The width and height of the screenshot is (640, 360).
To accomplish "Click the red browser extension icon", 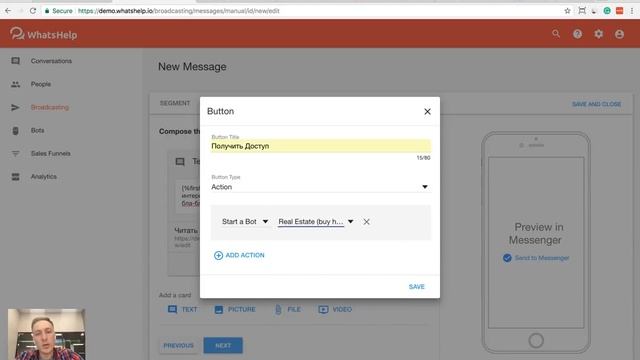I will click(x=620, y=11).
